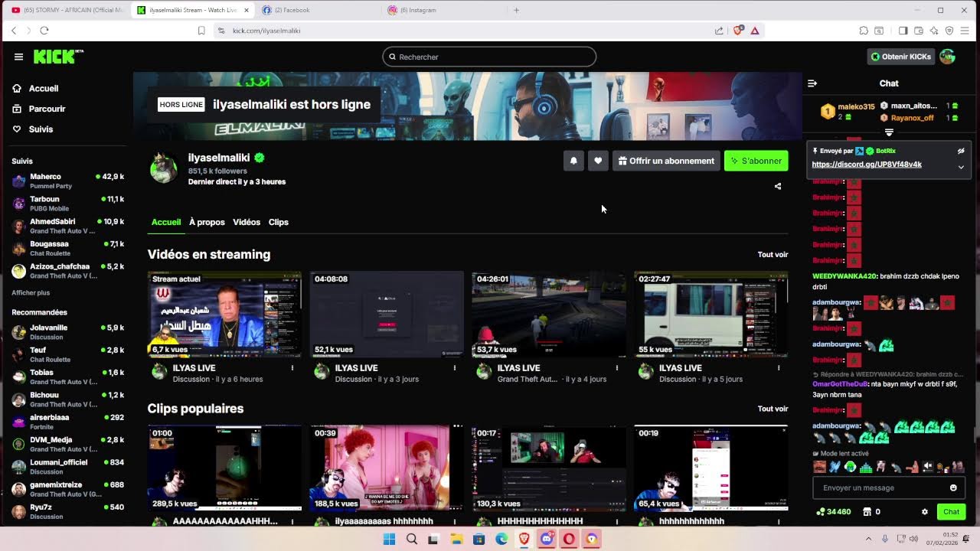
Task: Play the Stream actuel video thumbnail
Action: click(224, 314)
